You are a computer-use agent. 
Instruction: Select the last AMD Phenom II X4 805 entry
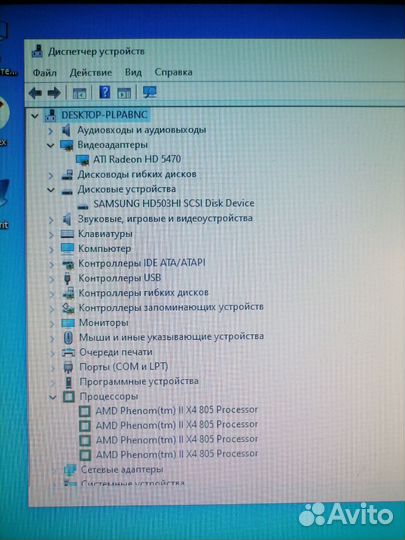[x=177, y=454]
